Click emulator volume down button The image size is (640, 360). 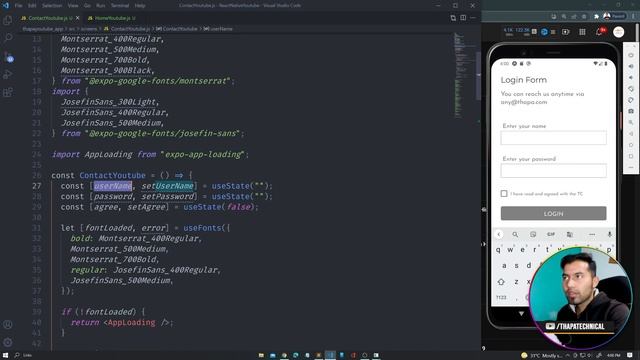(x=631, y=78)
